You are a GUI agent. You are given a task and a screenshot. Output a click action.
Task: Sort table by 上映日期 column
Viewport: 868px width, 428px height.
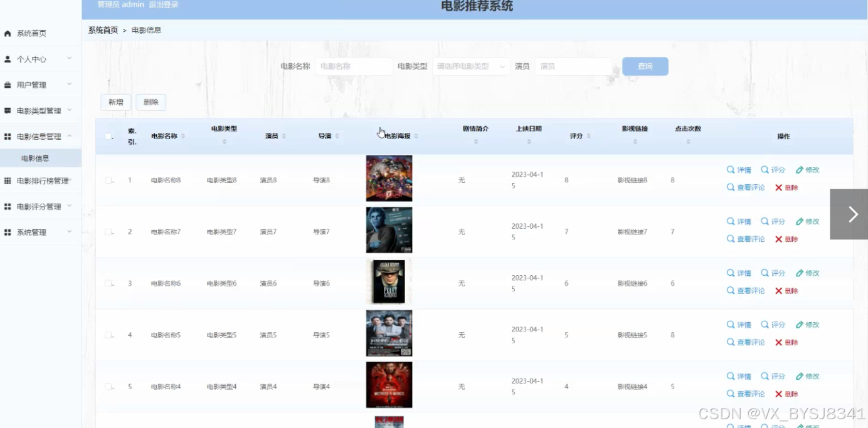coord(529,142)
